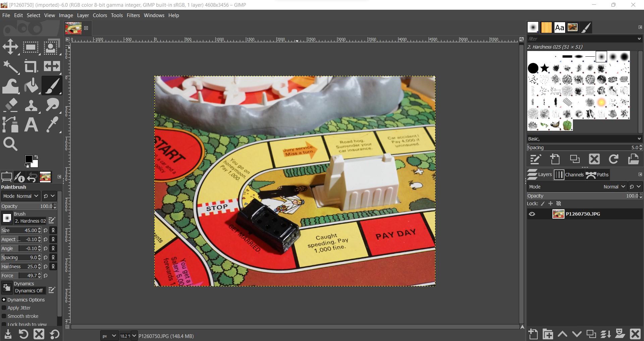The width and height of the screenshot is (644, 341).
Task: Toggle lock pixels for the layer
Action: [x=543, y=204]
